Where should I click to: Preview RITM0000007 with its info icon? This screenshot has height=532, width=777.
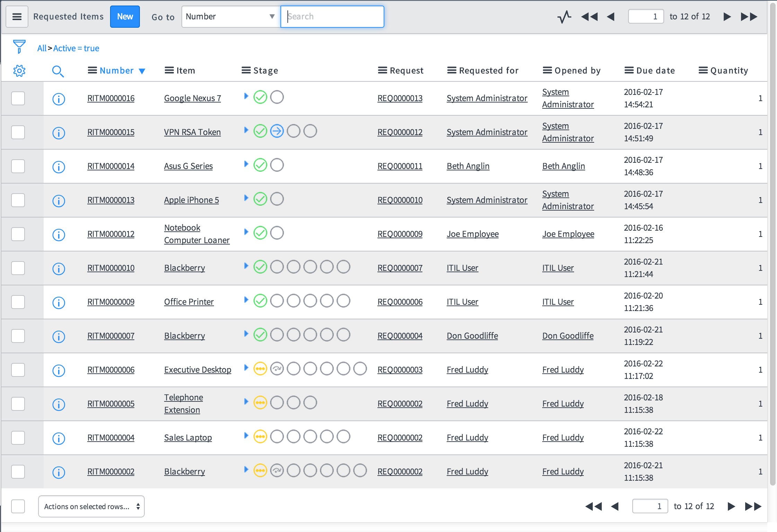[x=59, y=337]
